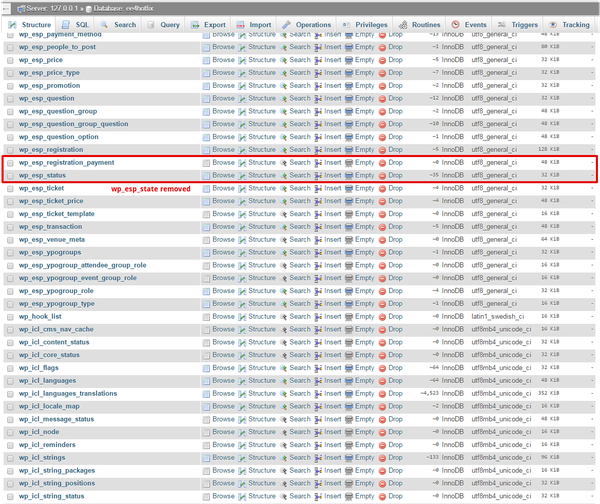Select checkbox for wp_esp_price
Image resolution: width=600 pixels, height=504 pixels.
point(10,60)
